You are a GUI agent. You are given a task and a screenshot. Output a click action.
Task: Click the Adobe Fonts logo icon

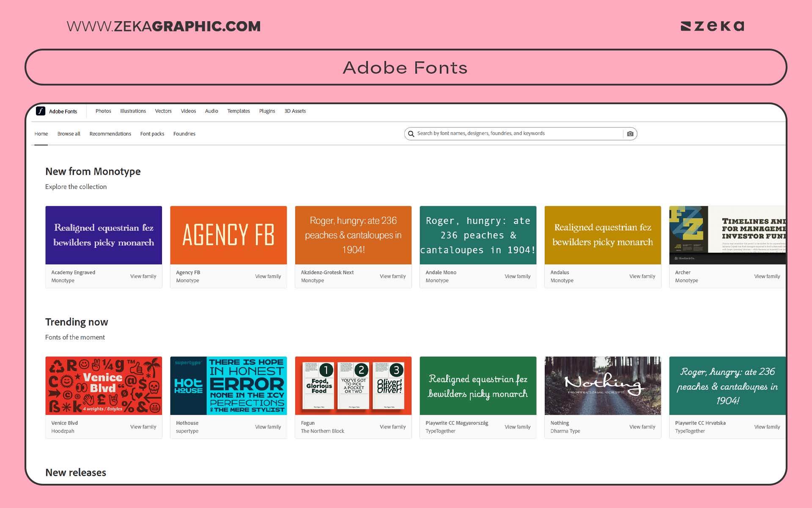pyautogui.click(x=40, y=111)
